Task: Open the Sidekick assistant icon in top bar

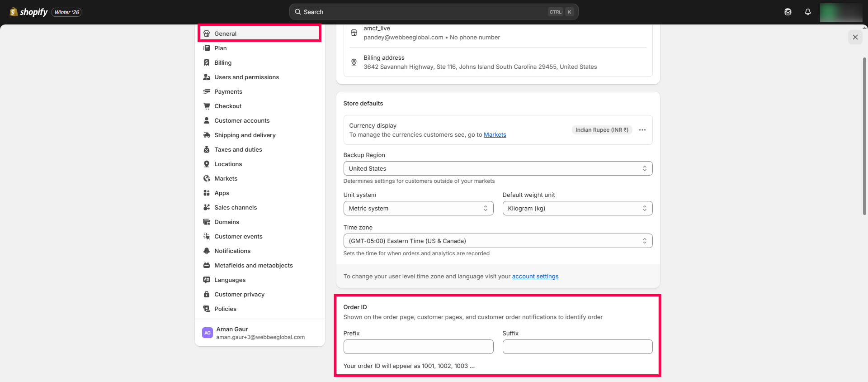Action: coord(788,12)
